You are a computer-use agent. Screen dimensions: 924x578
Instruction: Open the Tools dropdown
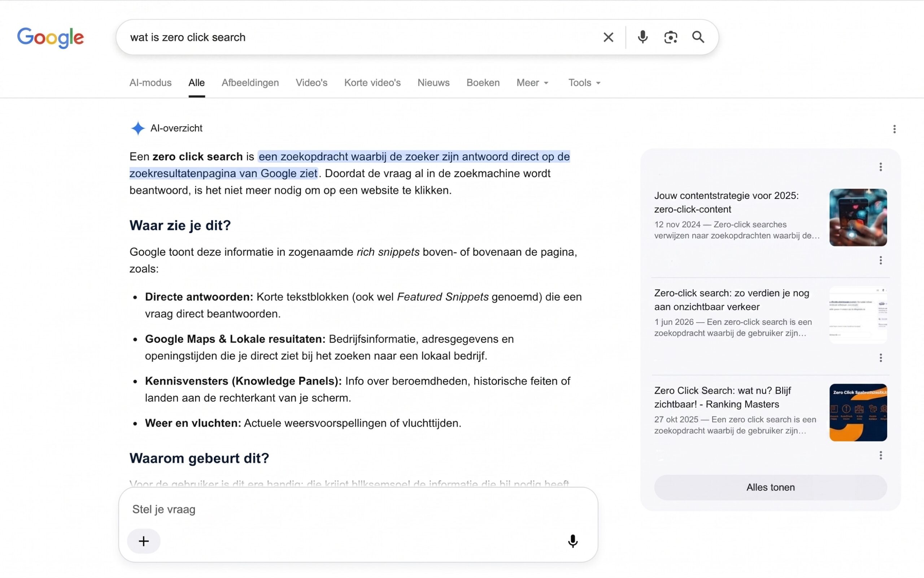point(584,83)
